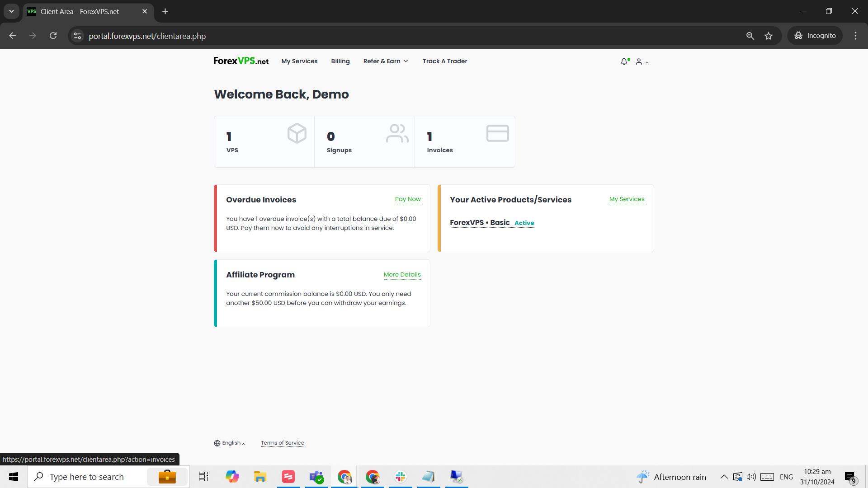Click the VPS cube icon
The height and width of the screenshot is (488, 868).
coord(297,133)
